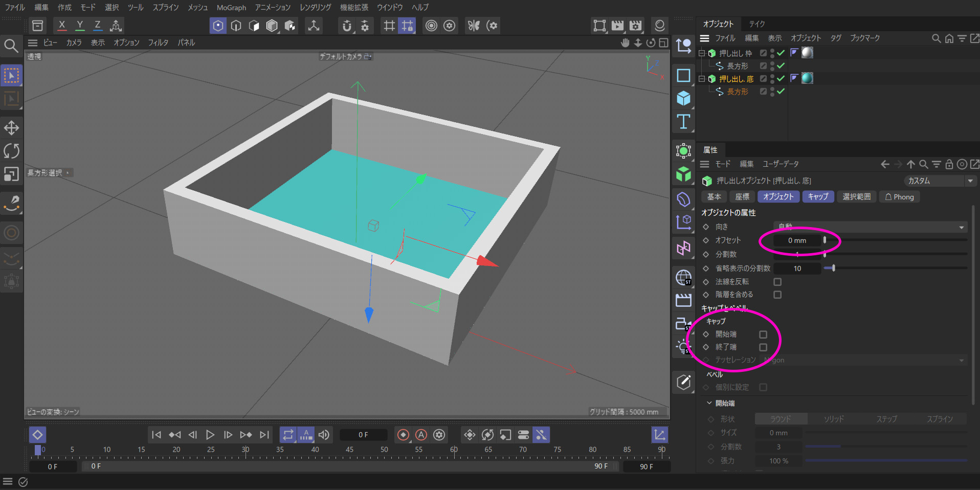Open the 向き dropdown
This screenshot has height=490, width=980.
[x=870, y=227]
